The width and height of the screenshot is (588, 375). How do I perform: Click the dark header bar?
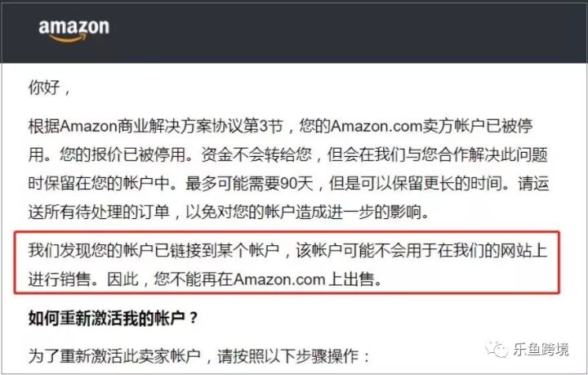click(x=294, y=33)
